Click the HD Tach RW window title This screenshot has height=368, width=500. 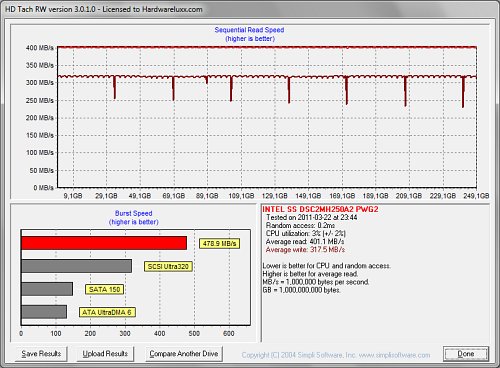[104, 9]
